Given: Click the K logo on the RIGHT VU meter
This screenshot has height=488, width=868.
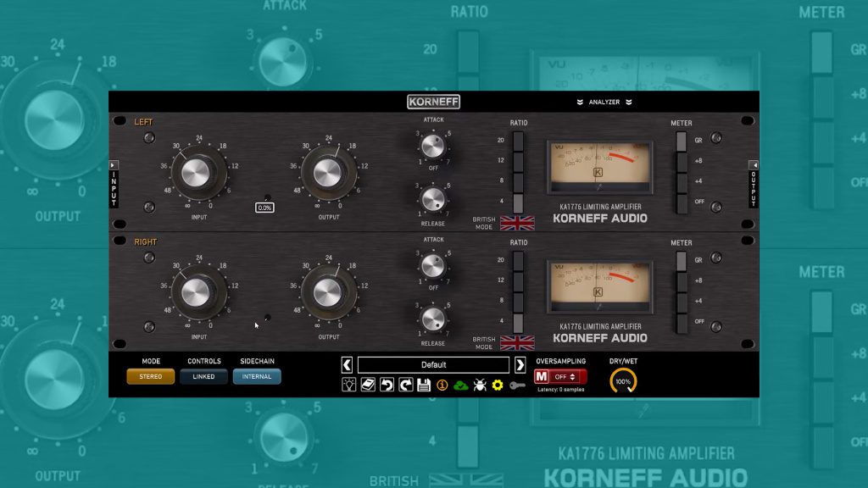Looking at the screenshot, I should click(598, 292).
